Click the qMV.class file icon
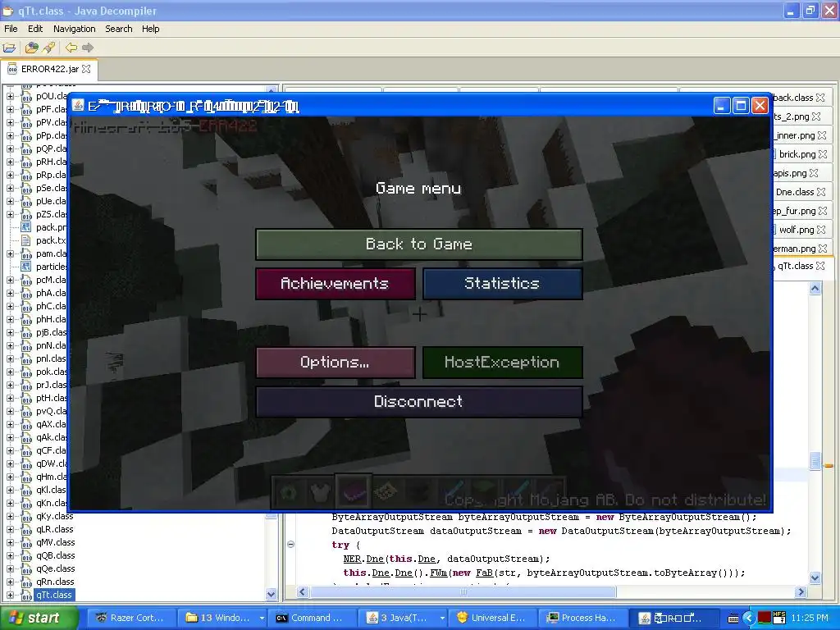Viewport: 840px width, 630px height. tap(25, 543)
